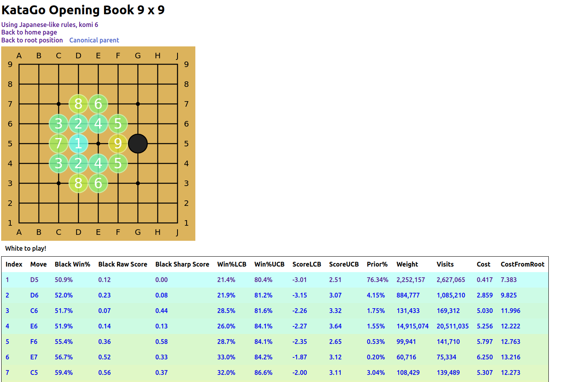Click the black stone on G5
588x382 pixels.
tap(137, 144)
